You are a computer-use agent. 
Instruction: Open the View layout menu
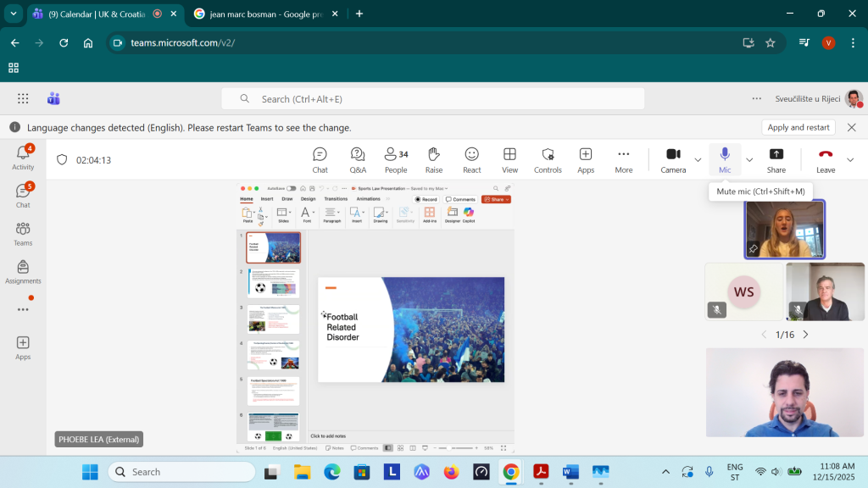pyautogui.click(x=509, y=159)
